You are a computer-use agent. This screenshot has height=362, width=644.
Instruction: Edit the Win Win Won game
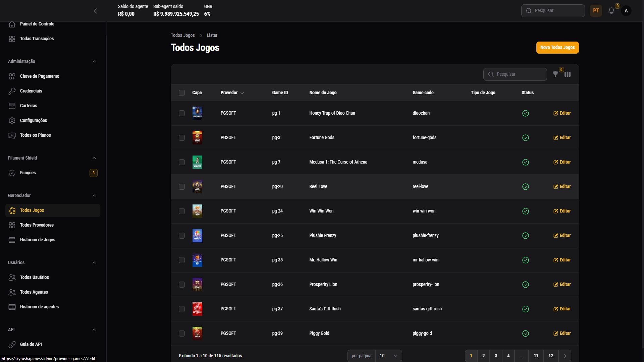pos(562,211)
